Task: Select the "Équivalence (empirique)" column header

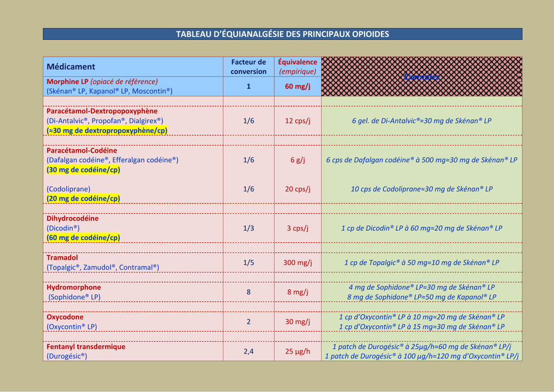Action: tap(298, 67)
